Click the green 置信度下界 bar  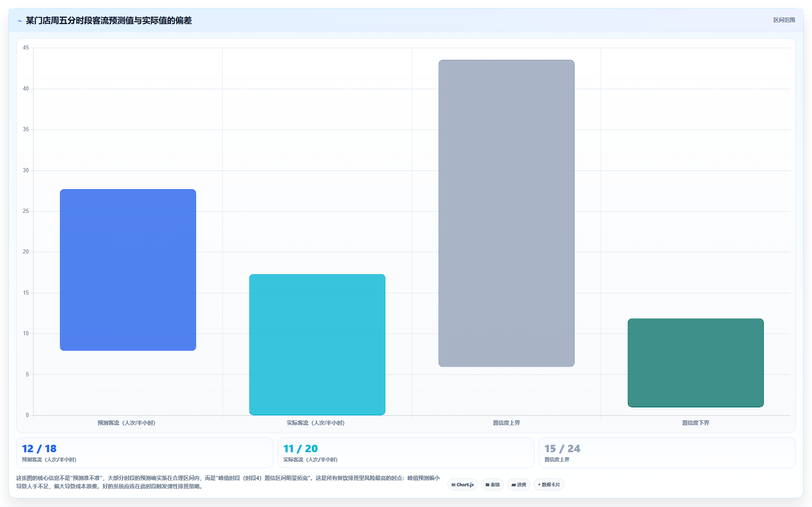pos(695,363)
